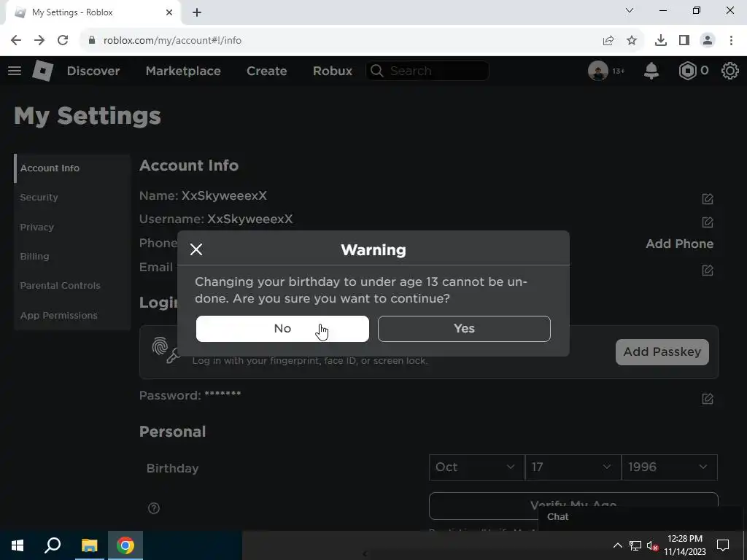Viewport: 747px width, 560px height.
Task: Edit the Password pencil icon
Action: tap(708, 399)
